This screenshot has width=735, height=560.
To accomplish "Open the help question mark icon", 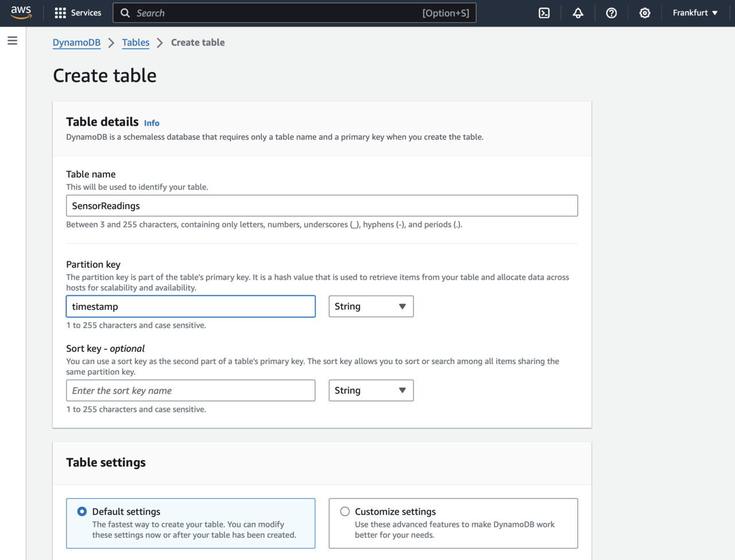I will tap(611, 13).
